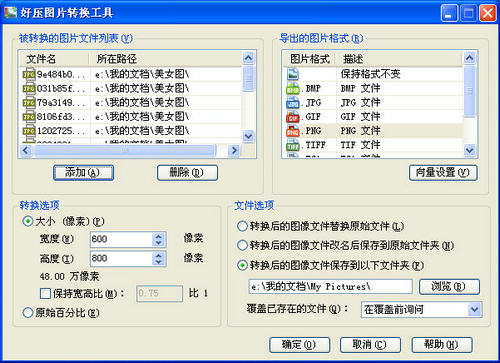
Task: Click the 79a3149 JPG file icon
Action: pyautogui.click(x=29, y=102)
